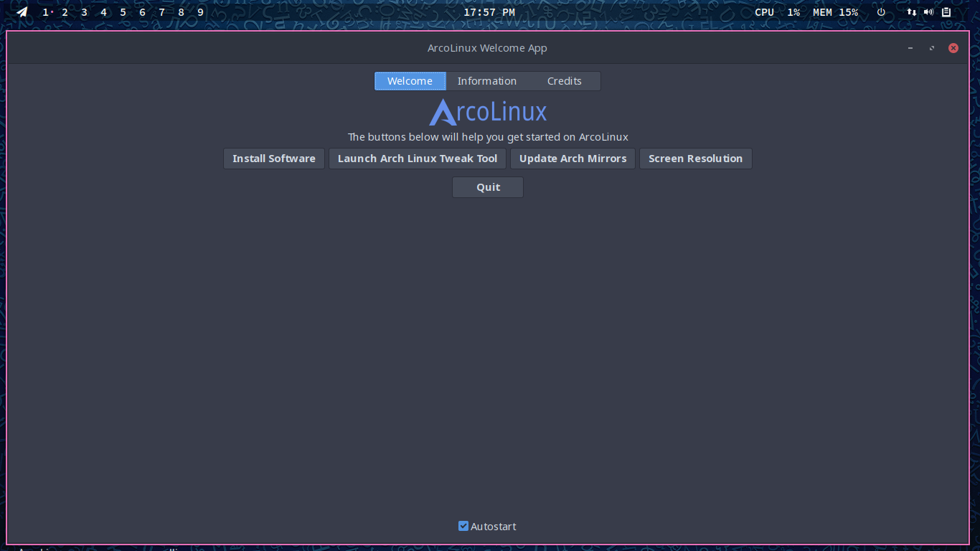The width and height of the screenshot is (980, 551).
Task: Click the "ArcoLinux Welcome App" window title
Action: point(487,48)
